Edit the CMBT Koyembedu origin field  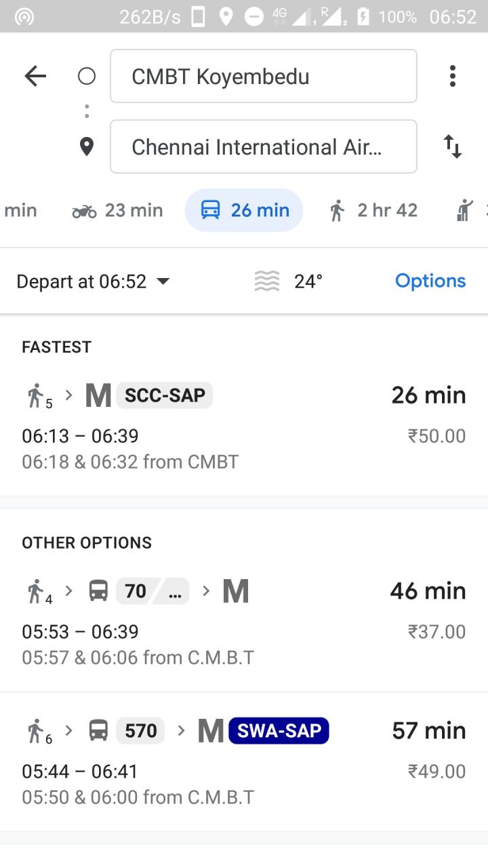pos(263,76)
